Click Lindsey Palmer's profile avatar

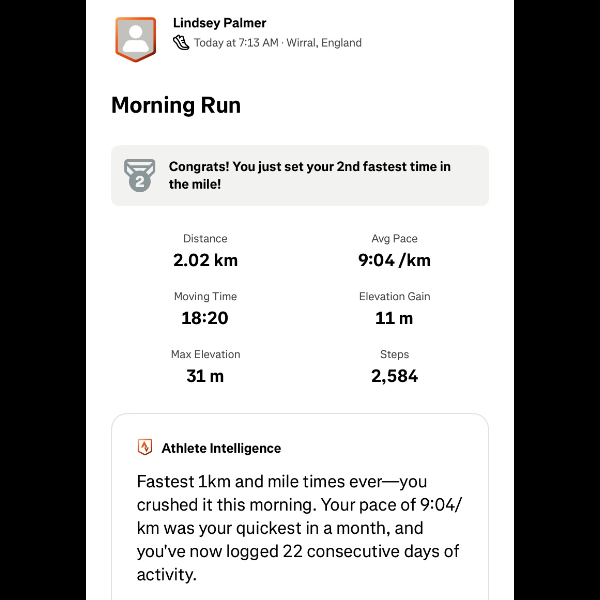[135, 39]
